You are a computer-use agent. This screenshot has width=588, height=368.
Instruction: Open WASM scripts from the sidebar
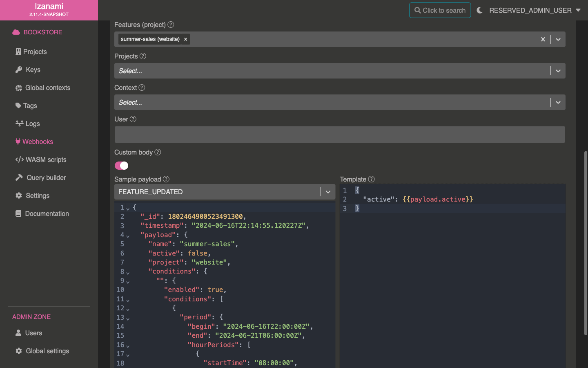(45, 159)
